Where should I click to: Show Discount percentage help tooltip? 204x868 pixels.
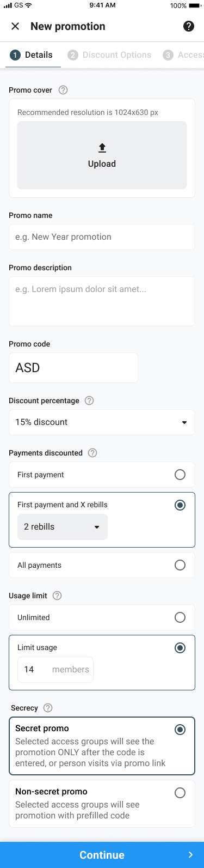pyautogui.click(x=90, y=400)
